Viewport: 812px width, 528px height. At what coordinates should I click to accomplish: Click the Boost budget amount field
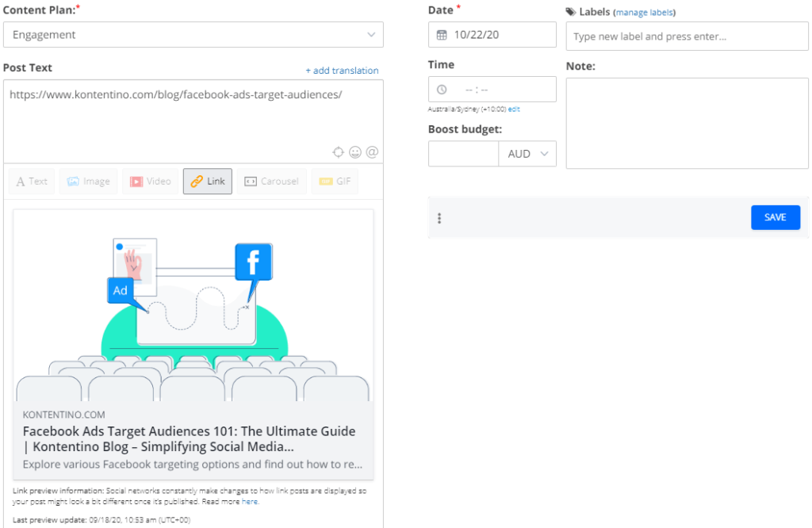click(x=463, y=154)
